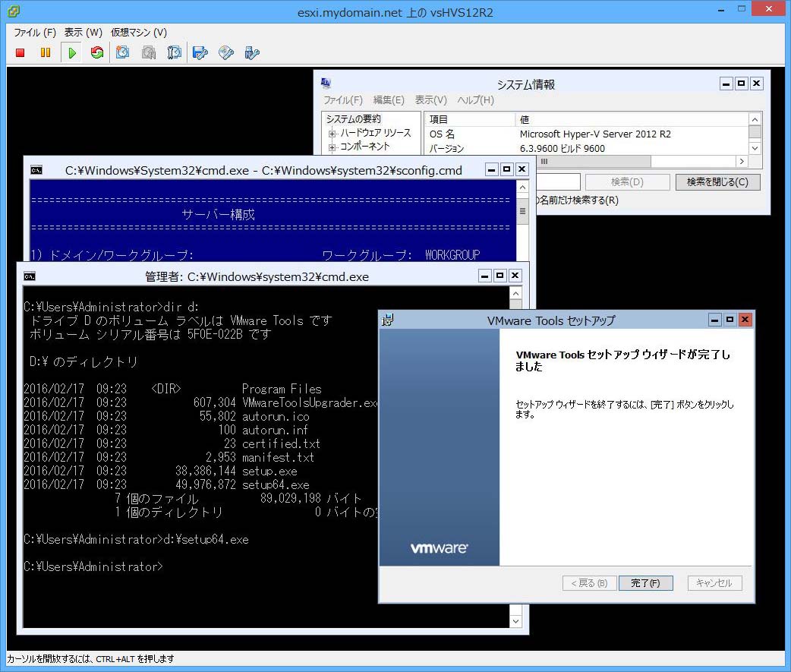Image resolution: width=791 pixels, height=672 pixels.
Task: Click the right arrow of システム情報 horizontal scrollbar
Action: [742, 162]
